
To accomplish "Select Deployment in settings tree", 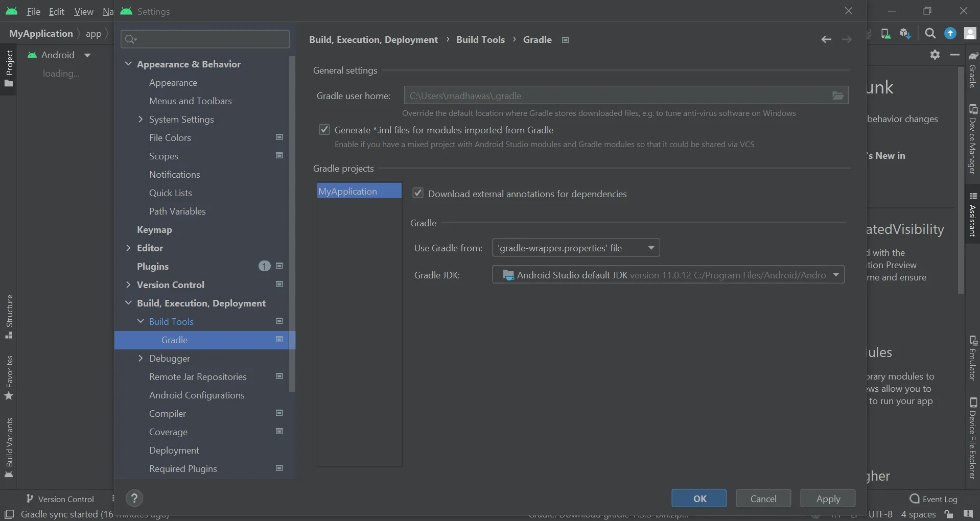I will click(174, 451).
